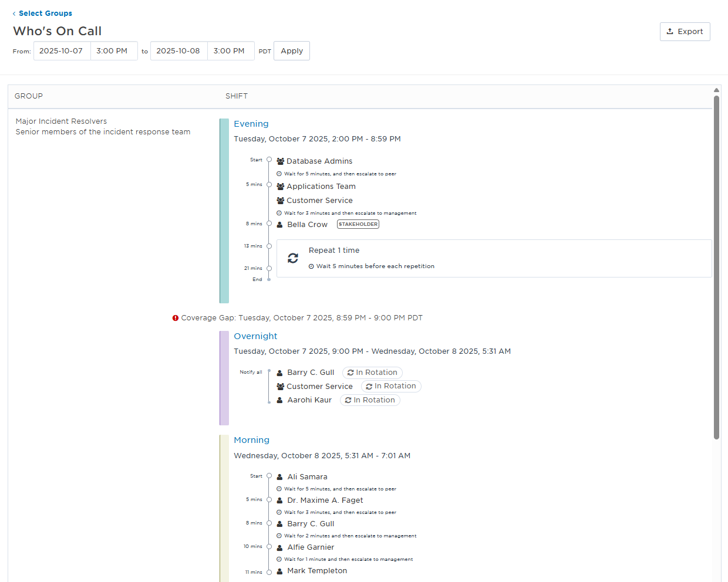Click the scroll up arrow of the table
This screenshot has height=582, width=728.
[x=716, y=90]
